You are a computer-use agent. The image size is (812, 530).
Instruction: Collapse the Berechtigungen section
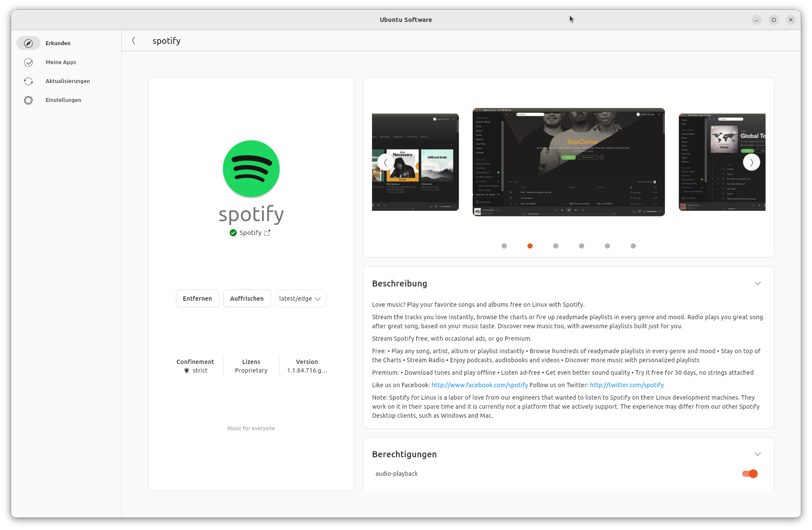click(758, 454)
